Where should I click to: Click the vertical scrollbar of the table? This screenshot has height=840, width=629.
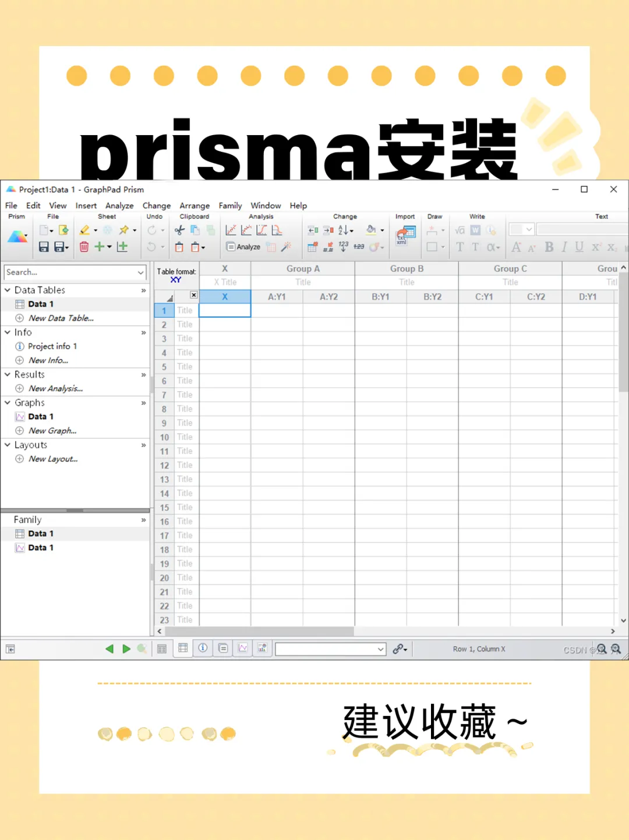623,332
